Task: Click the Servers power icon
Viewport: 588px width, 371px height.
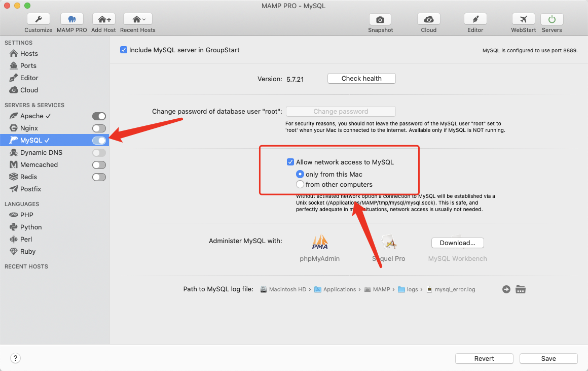Action: (552, 19)
